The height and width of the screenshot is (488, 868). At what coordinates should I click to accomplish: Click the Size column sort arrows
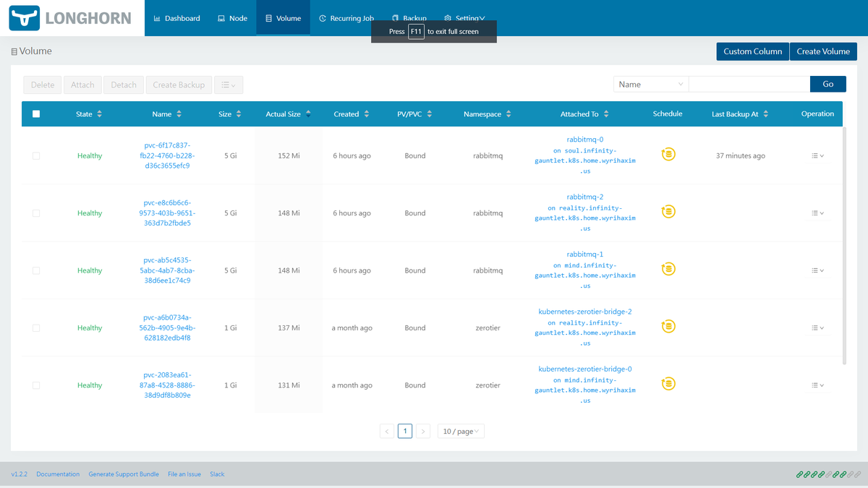point(239,114)
